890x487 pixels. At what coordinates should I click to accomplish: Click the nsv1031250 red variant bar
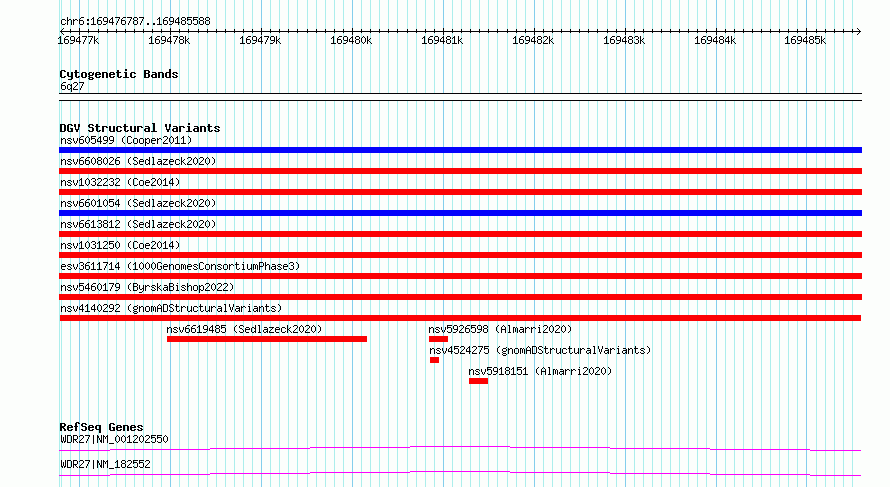click(460, 255)
